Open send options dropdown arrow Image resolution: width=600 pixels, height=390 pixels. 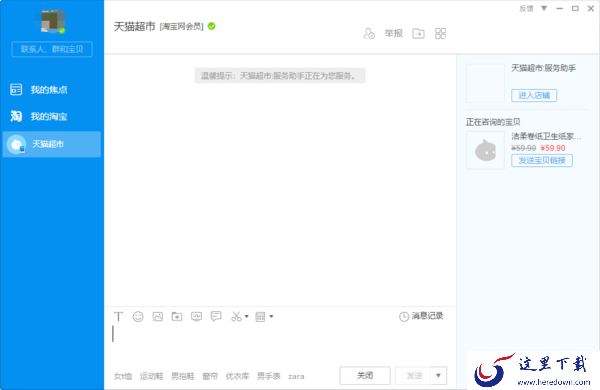coord(439,375)
